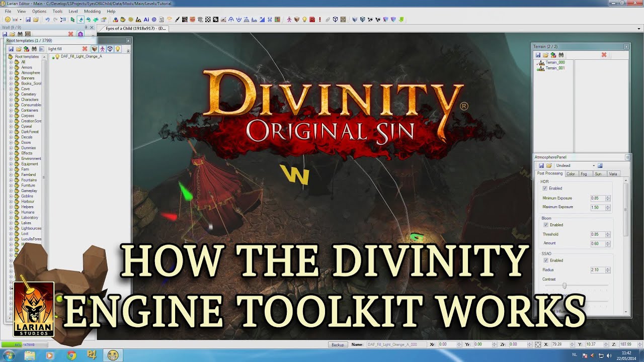The height and width of the screenshot is (362, 644).
Task: Click the pink character figure icon in main toolbar
Action: (x=289, y=20)
